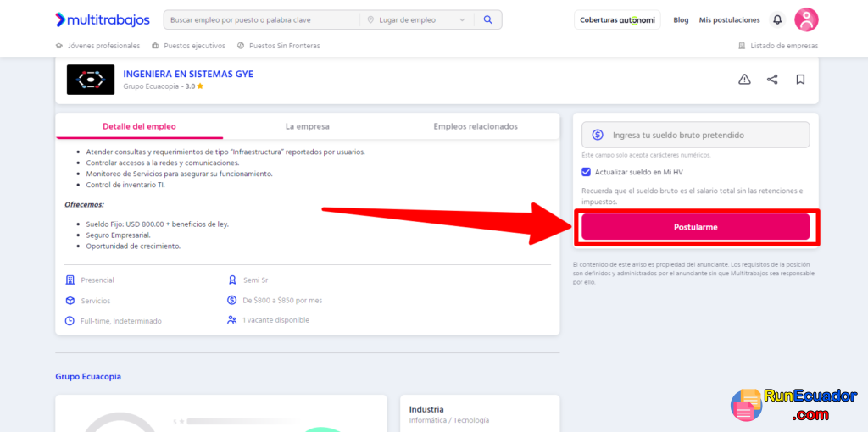868x432 pixels.
Task: Click the Postularme button
Action: tap(696, 227)
